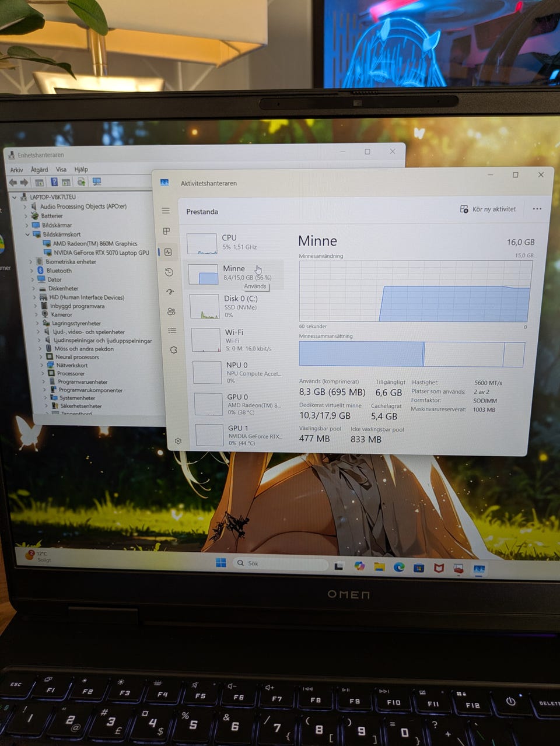This screenshot has height=746, width=560.
Task: Expand the Kameror tree node
Action: (36, 314)
